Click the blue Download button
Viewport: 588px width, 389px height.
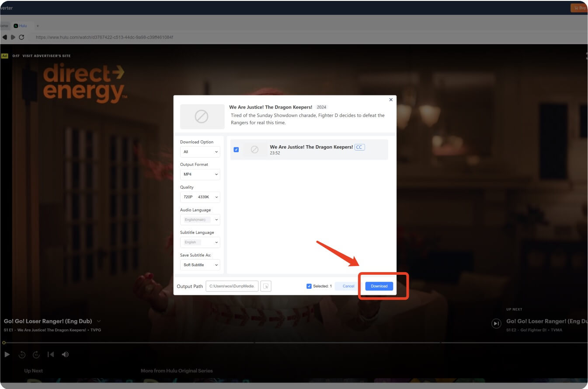coord(379,286)
